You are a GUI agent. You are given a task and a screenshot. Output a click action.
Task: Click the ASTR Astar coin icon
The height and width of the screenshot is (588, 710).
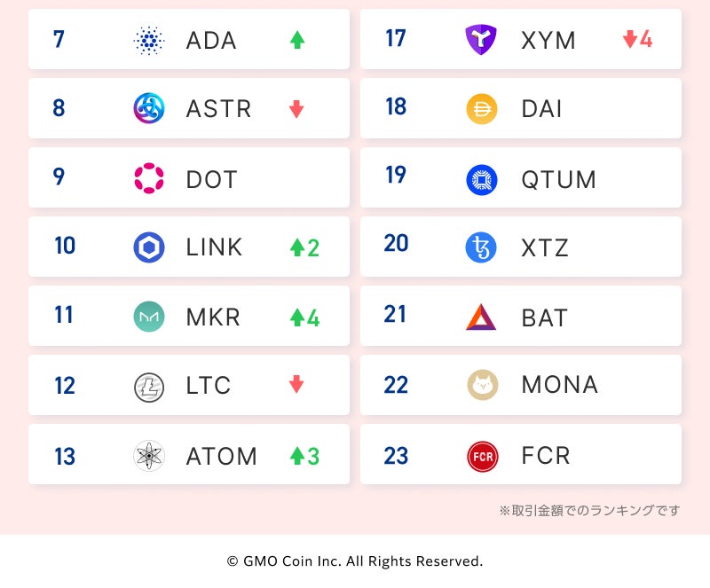tap(149, 108)
